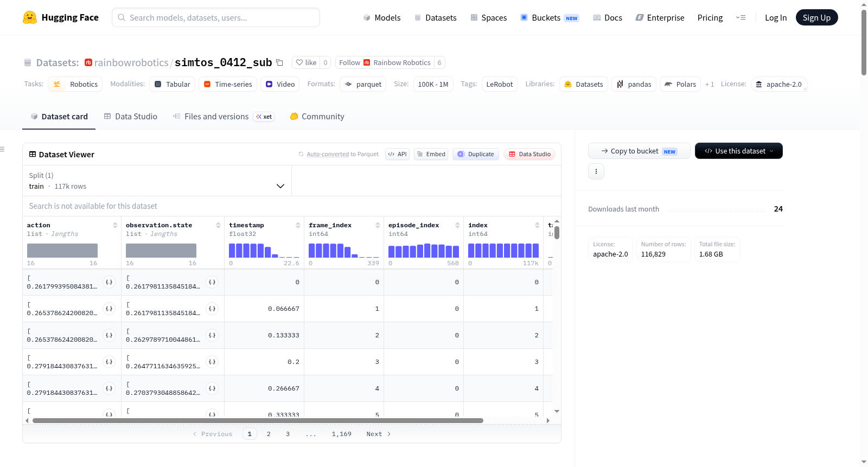
Task: Expand JSON for action cell 0.261799395084381
Action: 109,282
